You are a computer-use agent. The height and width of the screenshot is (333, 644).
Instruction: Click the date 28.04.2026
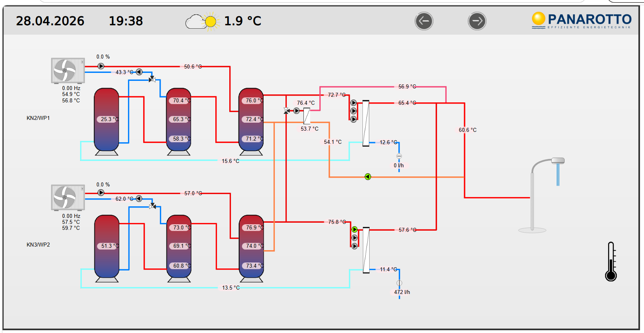tap(50, 21)
